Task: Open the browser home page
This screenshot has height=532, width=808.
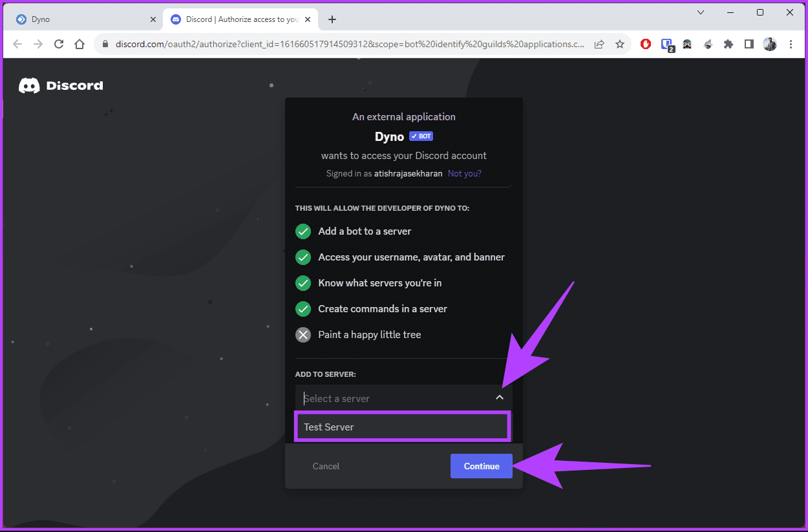Action: pos(80,44)
